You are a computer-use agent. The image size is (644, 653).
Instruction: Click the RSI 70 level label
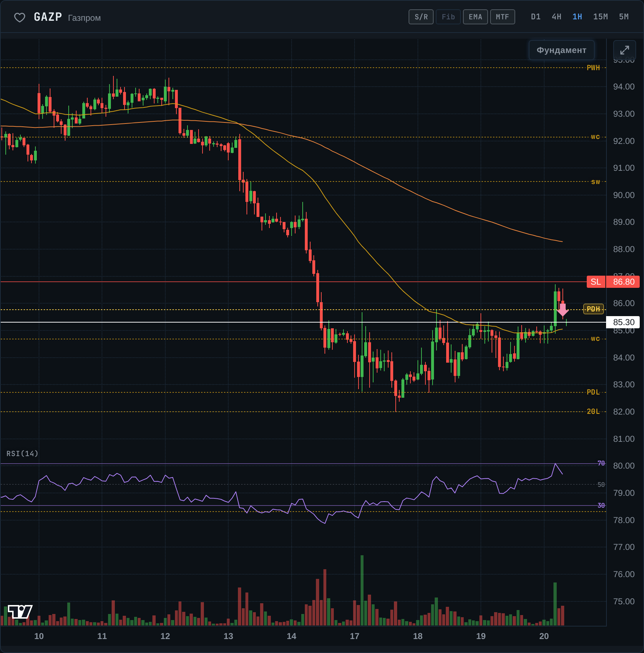601,463
